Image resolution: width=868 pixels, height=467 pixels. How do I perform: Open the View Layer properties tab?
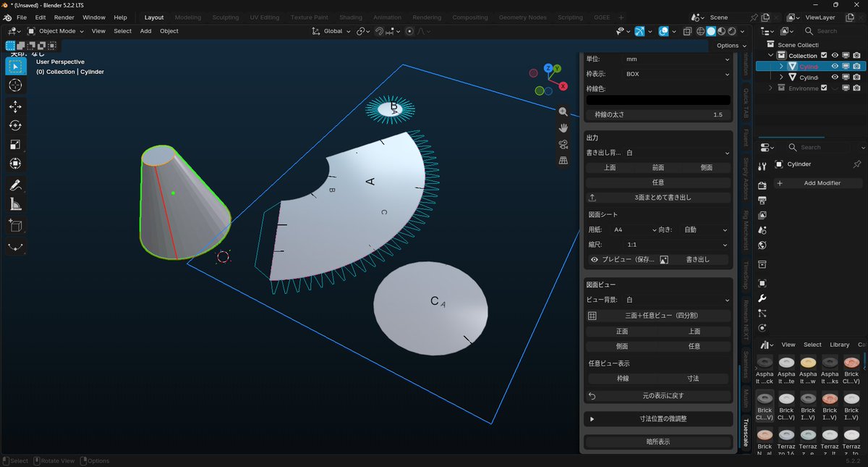762,216
